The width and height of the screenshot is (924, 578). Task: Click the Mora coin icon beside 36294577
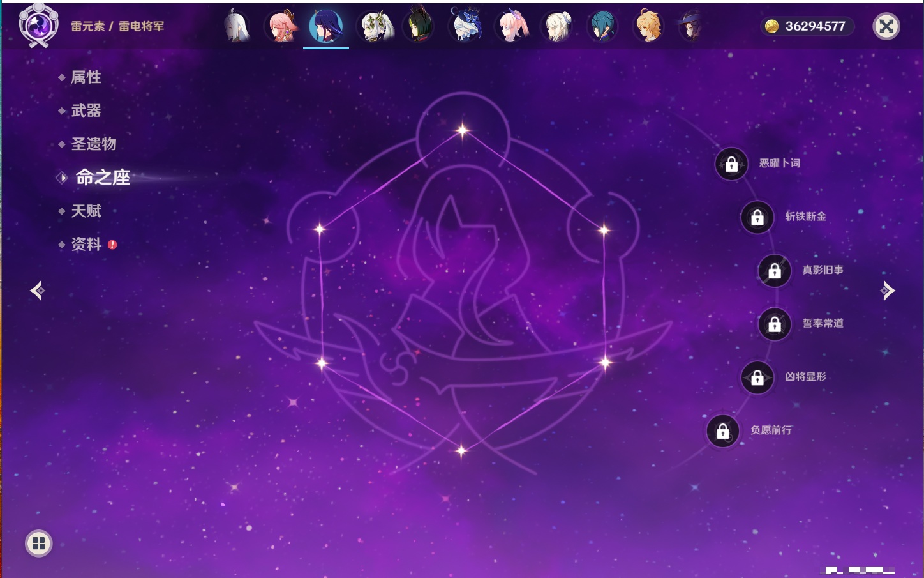tap(772, 26)
